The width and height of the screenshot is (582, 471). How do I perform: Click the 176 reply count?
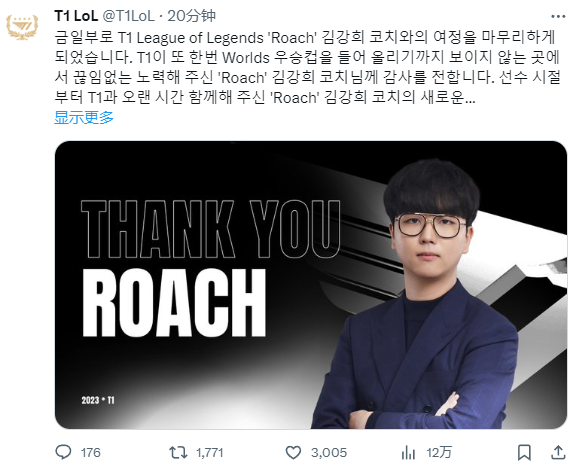[91, 453]
